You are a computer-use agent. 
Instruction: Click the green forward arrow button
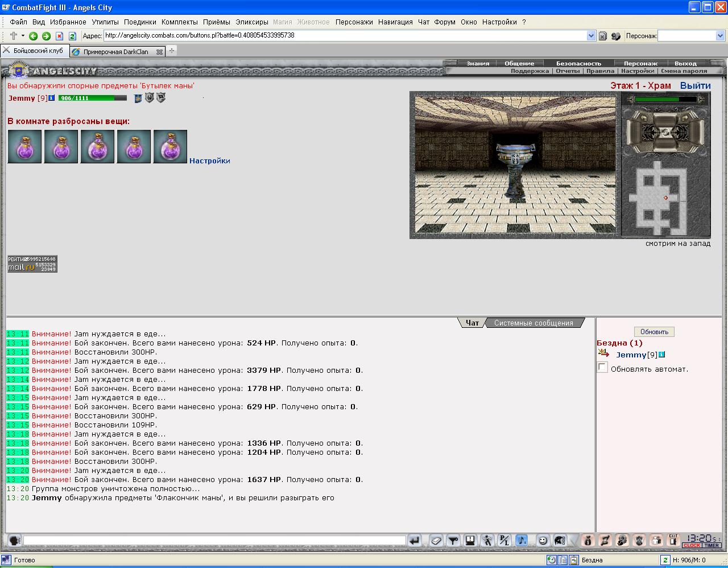46,36
